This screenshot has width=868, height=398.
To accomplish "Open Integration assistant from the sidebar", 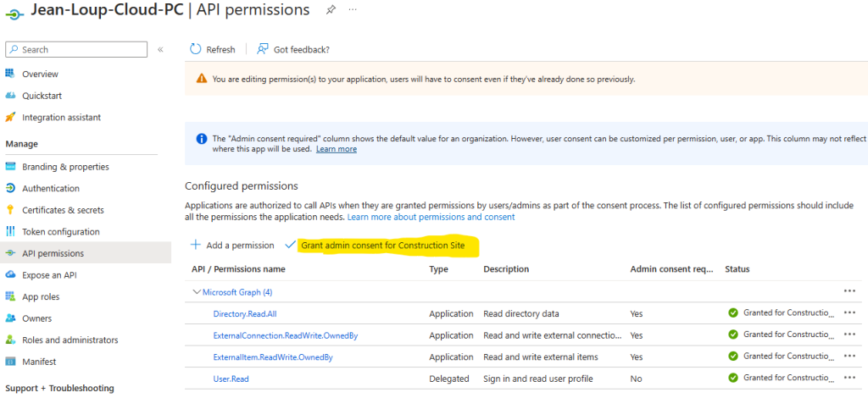I will 61,117.
